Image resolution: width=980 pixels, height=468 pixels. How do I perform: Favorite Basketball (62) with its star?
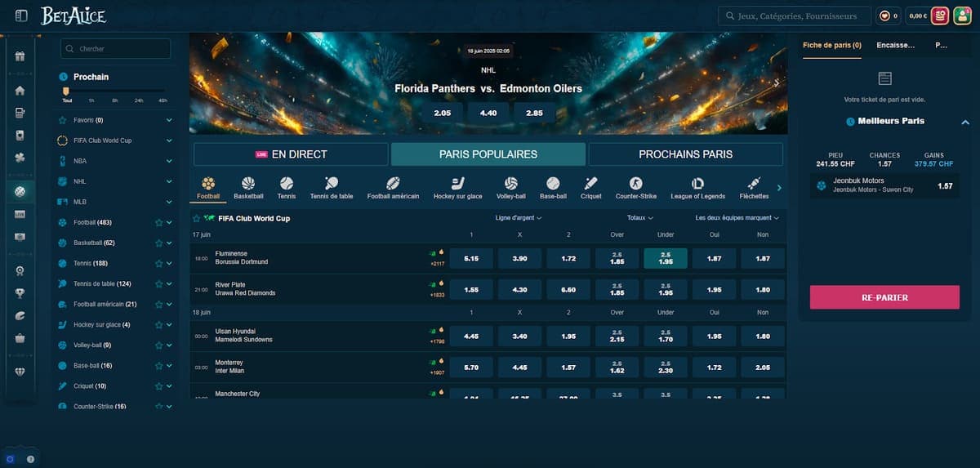159,243
